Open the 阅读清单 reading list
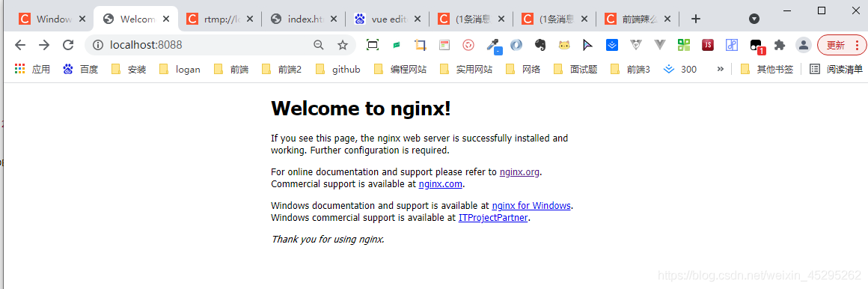 [836, 69]
